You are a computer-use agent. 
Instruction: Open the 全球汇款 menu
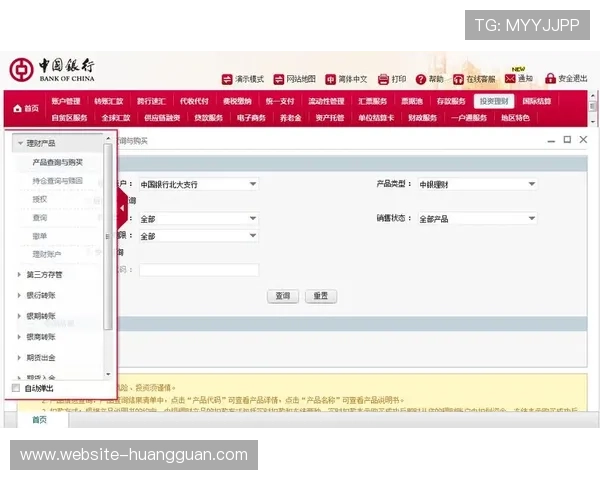coord(116,118)
